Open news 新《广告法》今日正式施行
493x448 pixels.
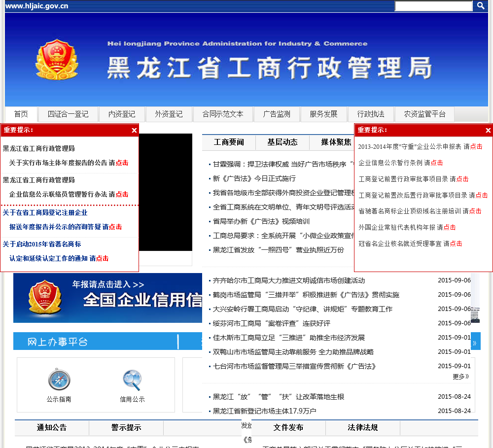coord(254,178)
